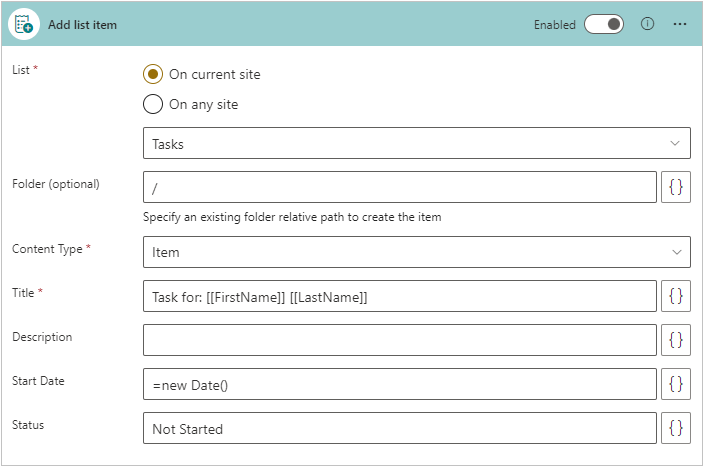Click the Start Date input field
Screen dimensions: 704x467
click(x=400, y=384)
